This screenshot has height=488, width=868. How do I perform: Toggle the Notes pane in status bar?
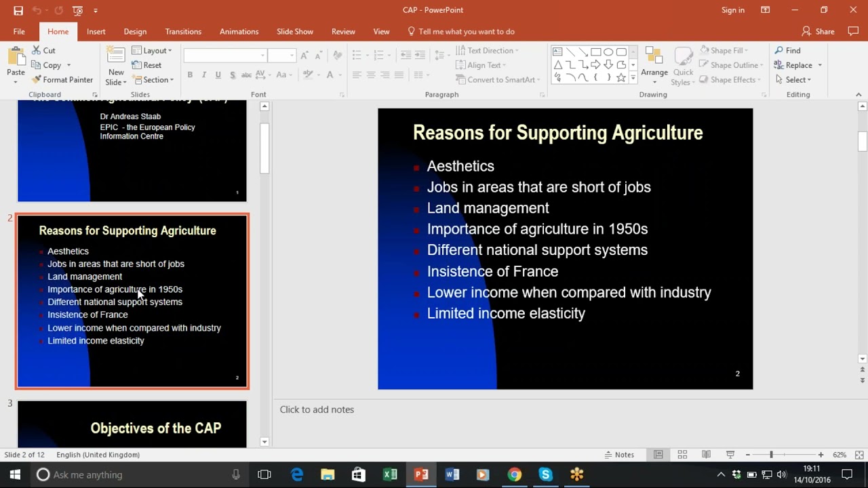pos(619,455)
